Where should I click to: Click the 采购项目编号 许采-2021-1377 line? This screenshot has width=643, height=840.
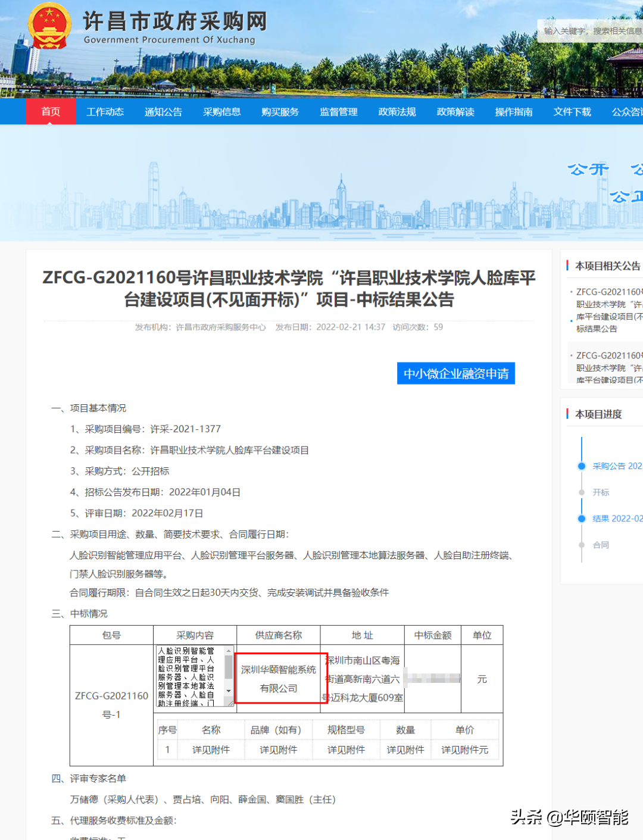tap(145, 429)
